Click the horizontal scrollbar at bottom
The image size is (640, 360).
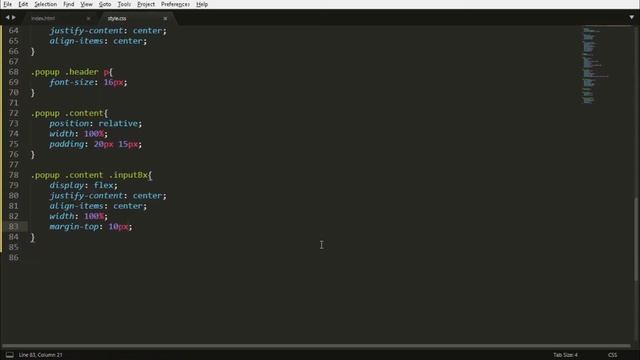[316, 346]
